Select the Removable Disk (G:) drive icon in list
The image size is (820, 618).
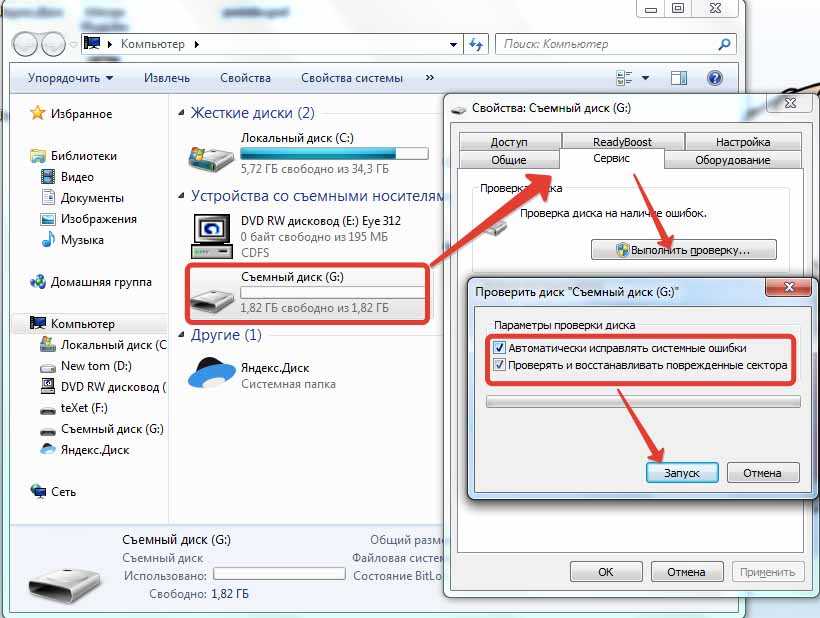pyautogui.click(x=211, y=300)
